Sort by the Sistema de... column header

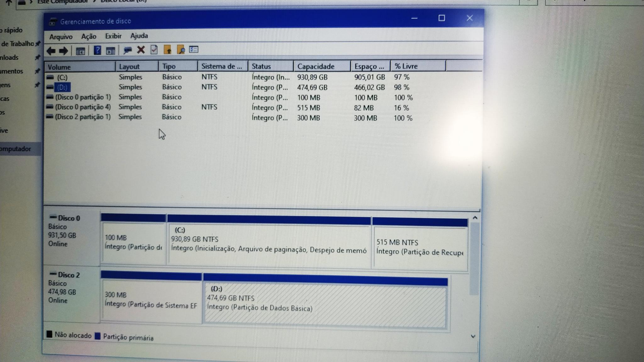point(223,66)
